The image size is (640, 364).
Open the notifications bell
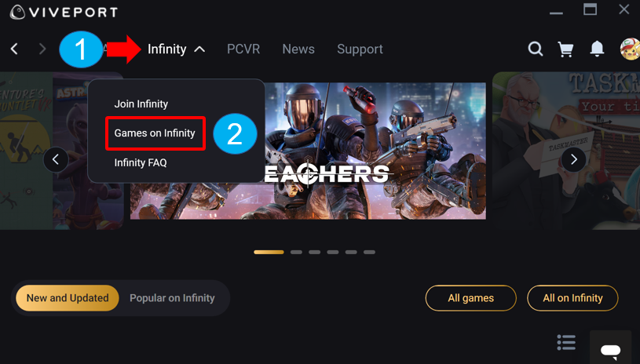[597, 49]
